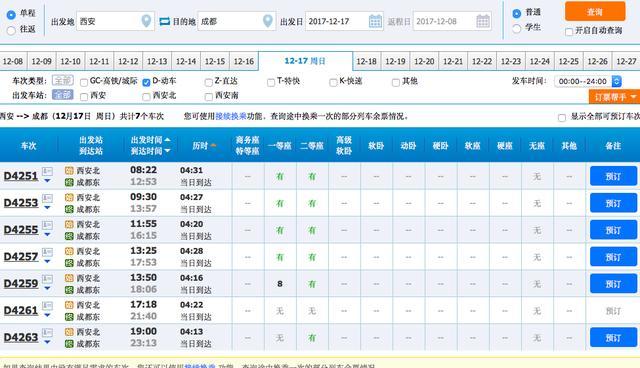The width and height of the screenshot is (640, 368).
Task: Select the 学生 ticket type radio
Action: coord(516,28)
